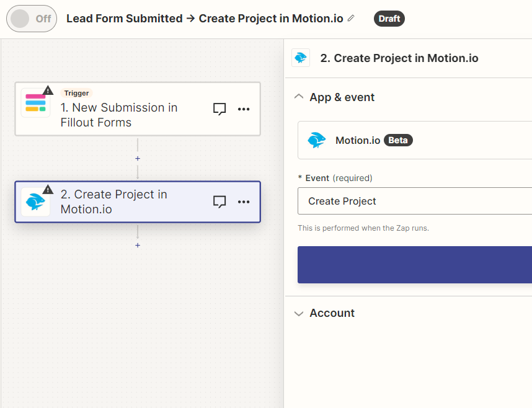Open the three-dot menu on the Create Project step

[244, 202]
